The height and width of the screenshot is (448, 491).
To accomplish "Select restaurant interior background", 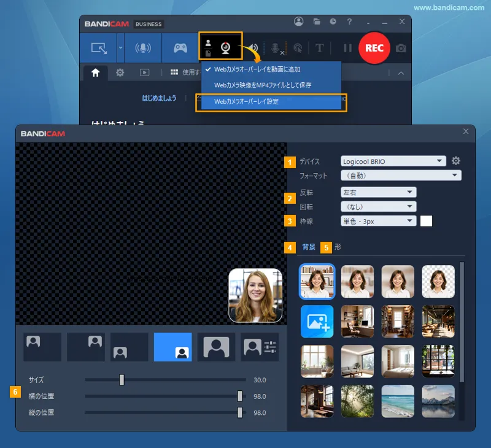I will click(x=438, y=322).
